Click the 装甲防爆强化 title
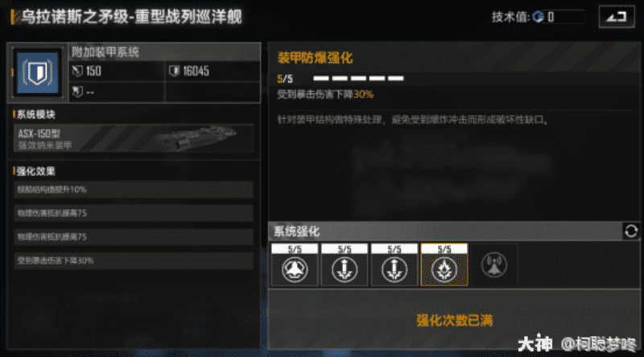This screenshot has width=644, height=357. [x=315, y=58]
